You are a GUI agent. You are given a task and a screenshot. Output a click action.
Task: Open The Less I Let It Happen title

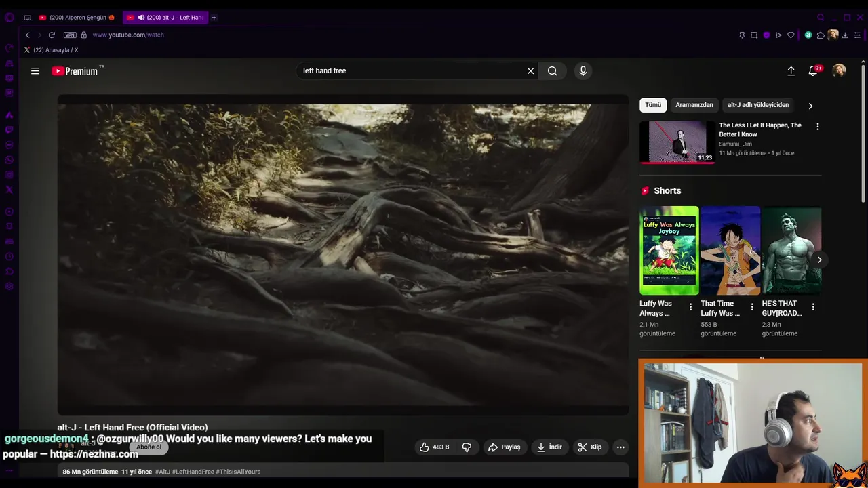tap(760, 129)
